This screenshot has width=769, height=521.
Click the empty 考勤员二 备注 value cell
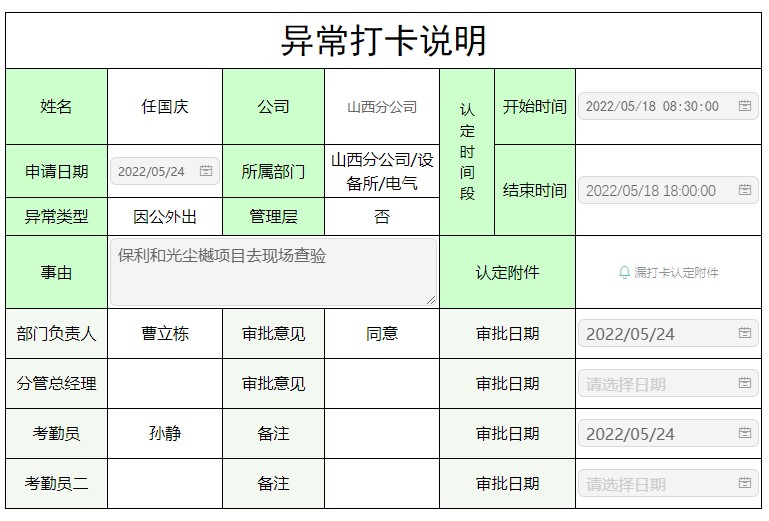click(382, 484)
